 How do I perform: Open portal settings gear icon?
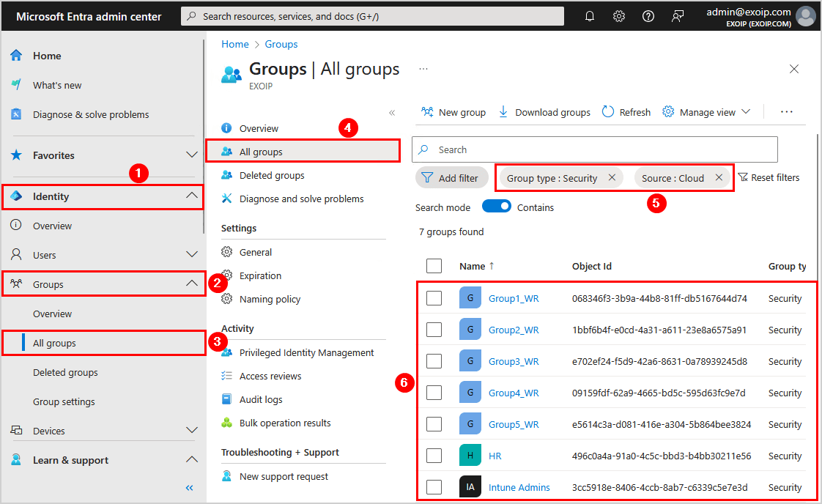(619, 16)
